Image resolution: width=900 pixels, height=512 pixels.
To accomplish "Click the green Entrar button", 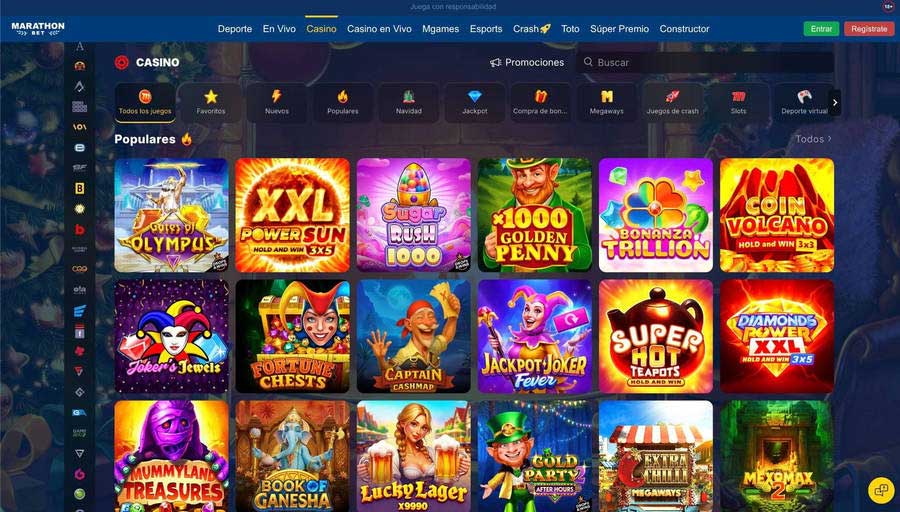I will coord(821,29).
